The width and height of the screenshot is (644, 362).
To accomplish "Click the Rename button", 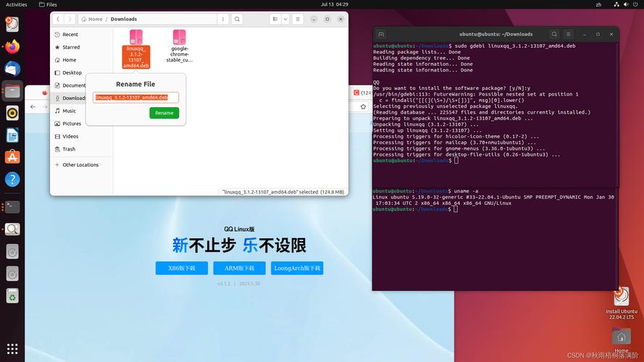I will (164, 113).
